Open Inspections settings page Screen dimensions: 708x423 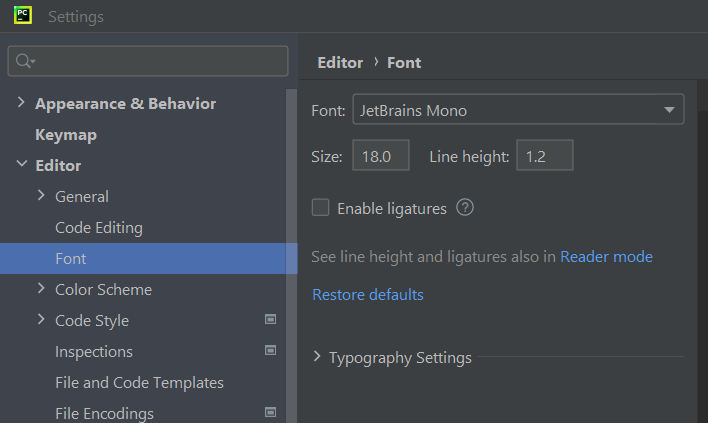[x=94, y=352]
